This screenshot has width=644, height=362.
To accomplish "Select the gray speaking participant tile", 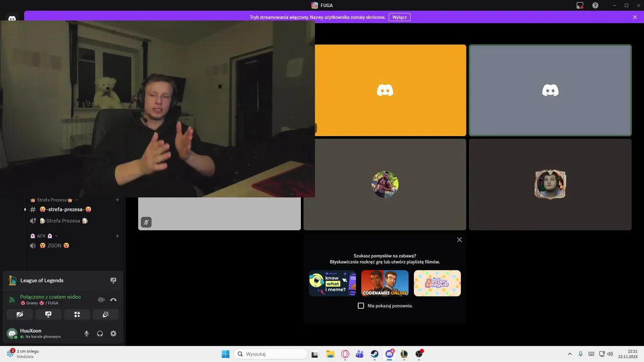I will 550,90.
